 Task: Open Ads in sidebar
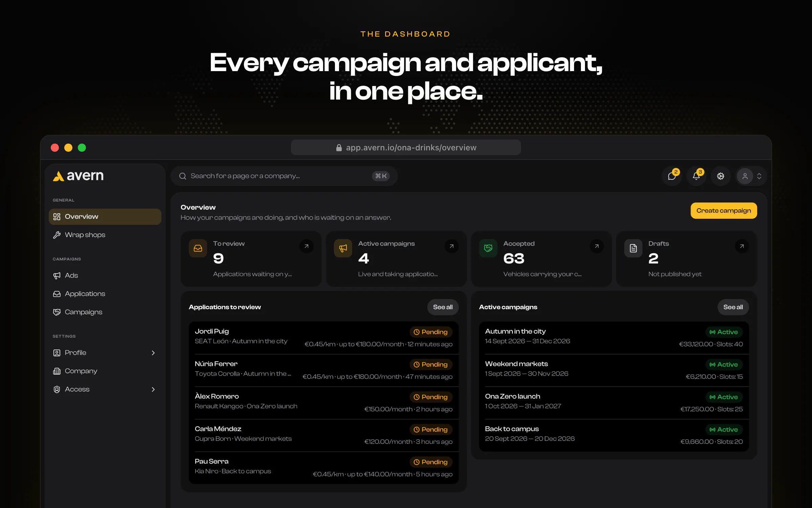tap(105, 276)
